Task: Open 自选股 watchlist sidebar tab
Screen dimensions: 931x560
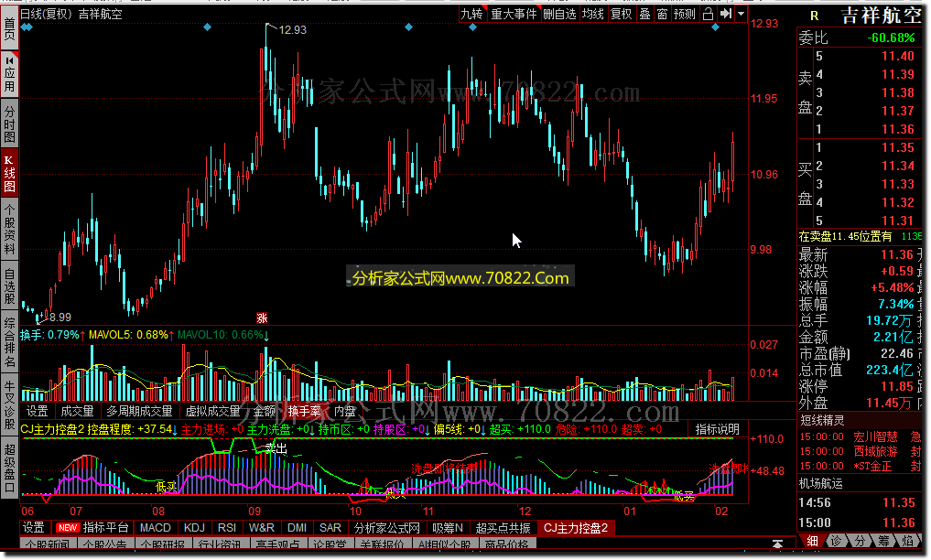Action: [x=9, y=285]
